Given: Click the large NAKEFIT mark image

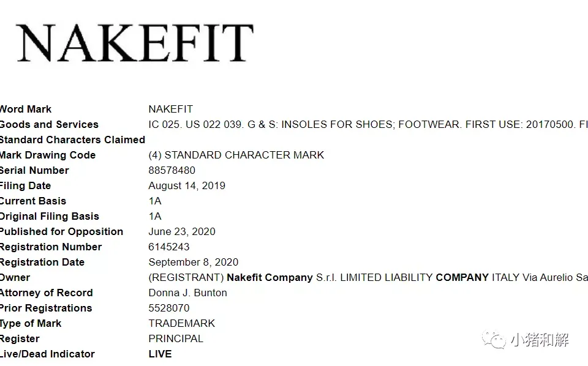Looking at the screenshot, I should click(x=135, y=43).
